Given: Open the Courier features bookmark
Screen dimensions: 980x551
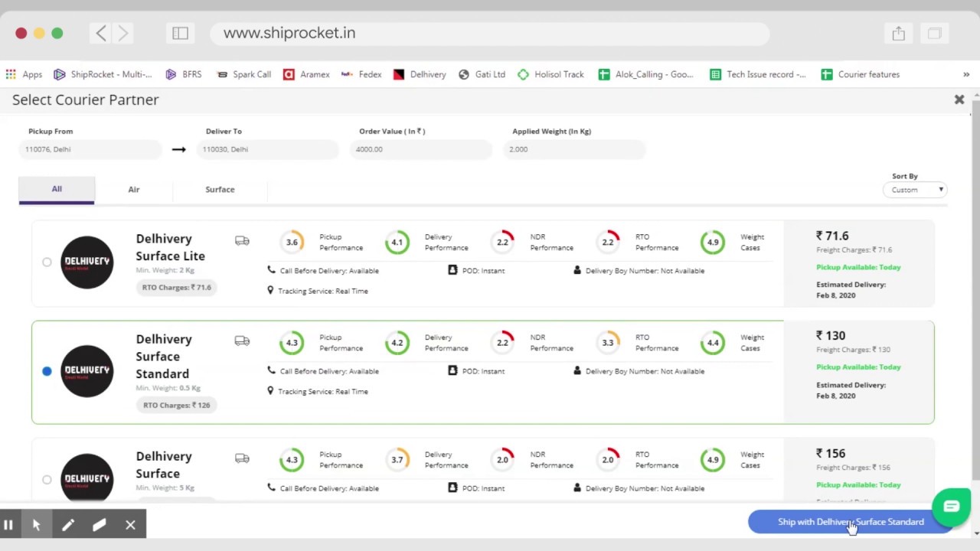Looking at the screenshot, I should click(x=860, y=74).
